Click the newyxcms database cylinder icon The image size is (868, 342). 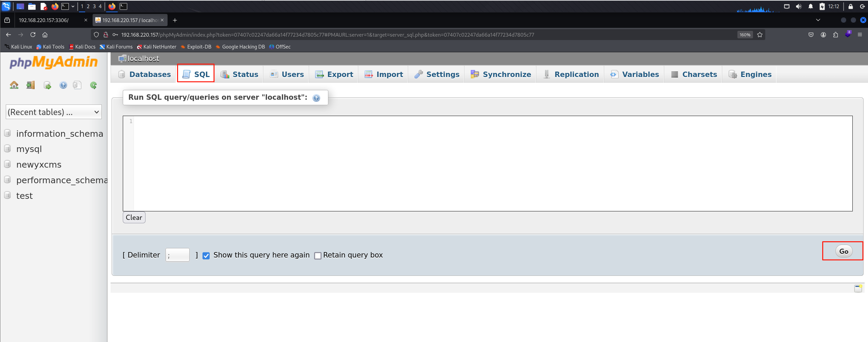(x=7, y=164)
